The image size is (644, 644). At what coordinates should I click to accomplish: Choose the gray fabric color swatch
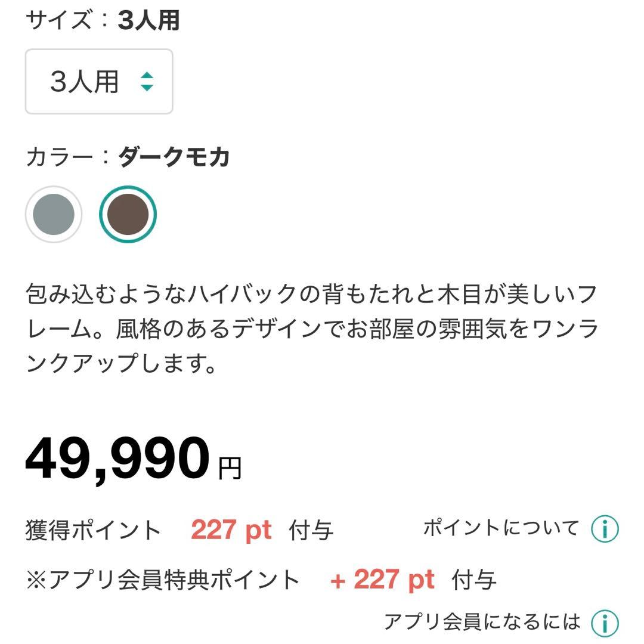(x=54, y=215)
